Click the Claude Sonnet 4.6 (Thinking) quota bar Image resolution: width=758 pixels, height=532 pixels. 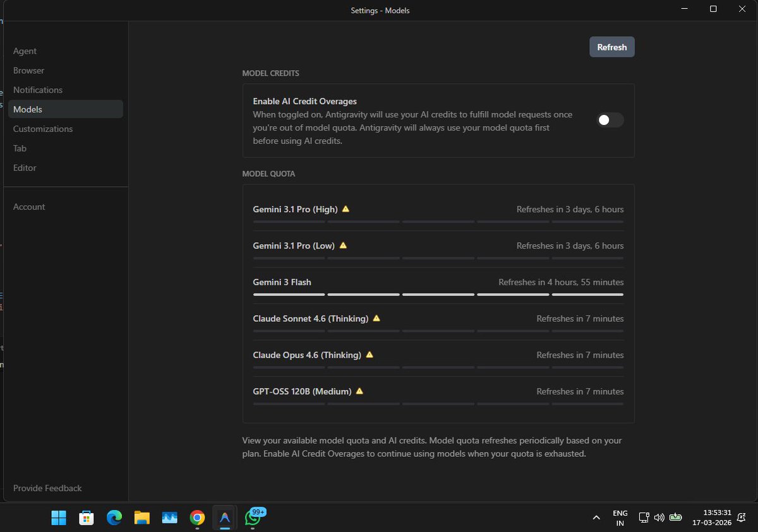[x=438, y=331]
